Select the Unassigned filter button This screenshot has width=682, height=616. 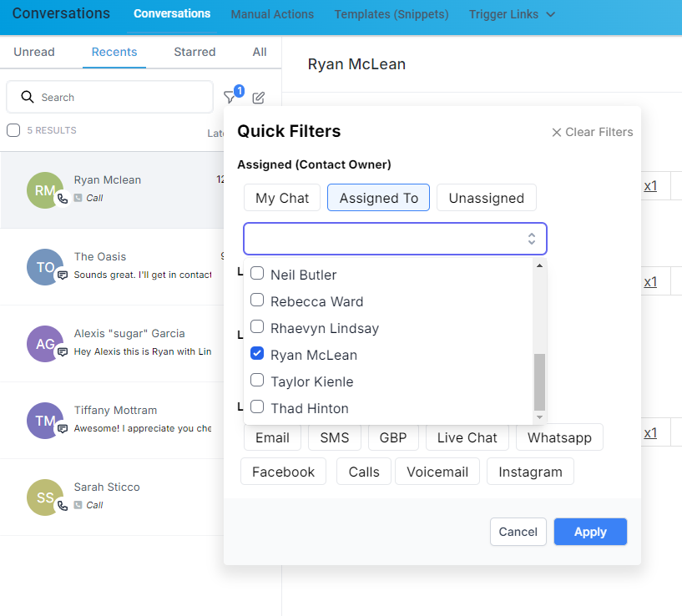pyautogui.click(x=487, y=198)
